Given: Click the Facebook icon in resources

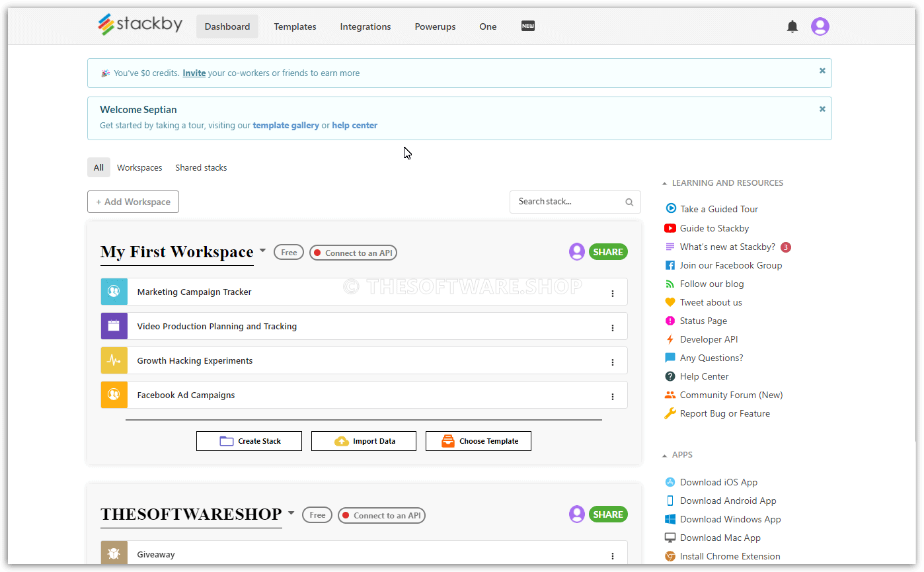Looking at the screenshot, I should (x=670, y=265).
